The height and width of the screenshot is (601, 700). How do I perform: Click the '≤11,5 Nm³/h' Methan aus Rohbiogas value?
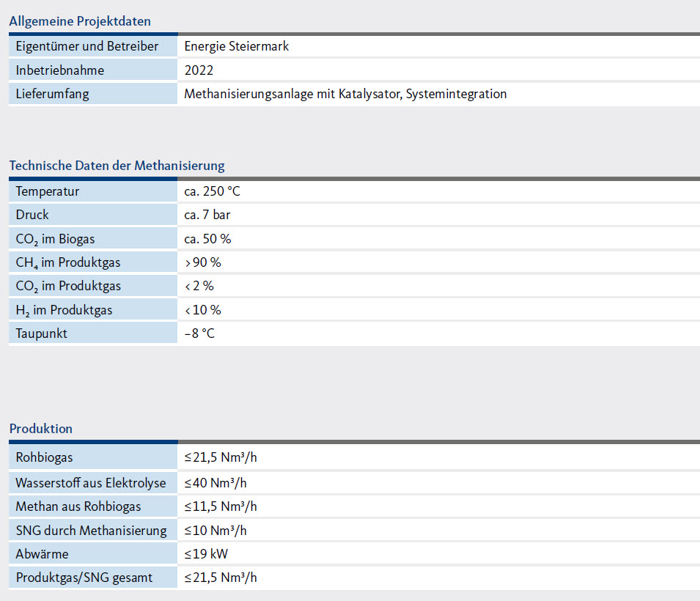221,506
